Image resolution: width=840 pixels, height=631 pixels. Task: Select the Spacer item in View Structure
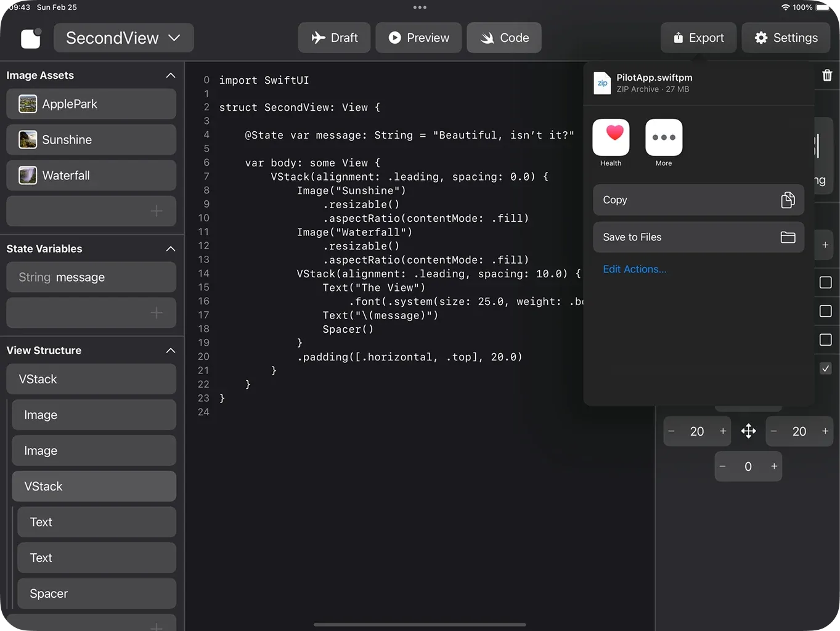coord(97,593)
